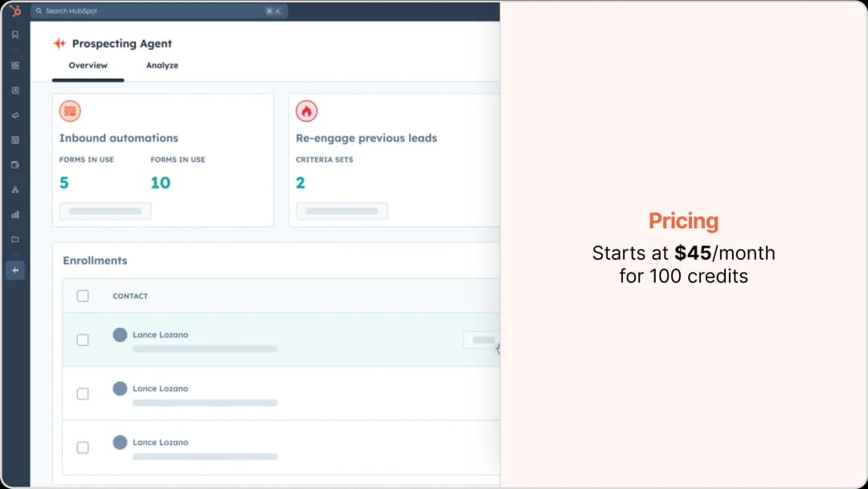
Task: Open the Workspaces grid icon in sidebar
Action: tap(15, 65)
